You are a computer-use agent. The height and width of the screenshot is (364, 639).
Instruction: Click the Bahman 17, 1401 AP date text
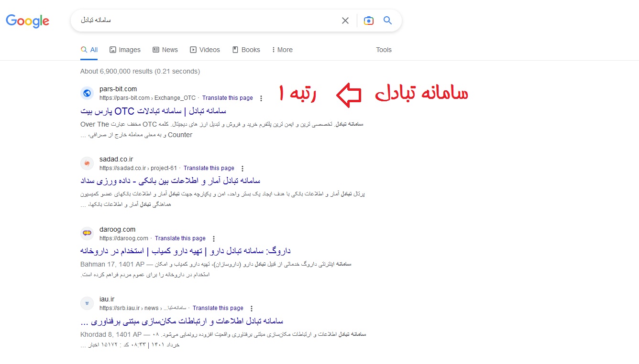point(112,264)
